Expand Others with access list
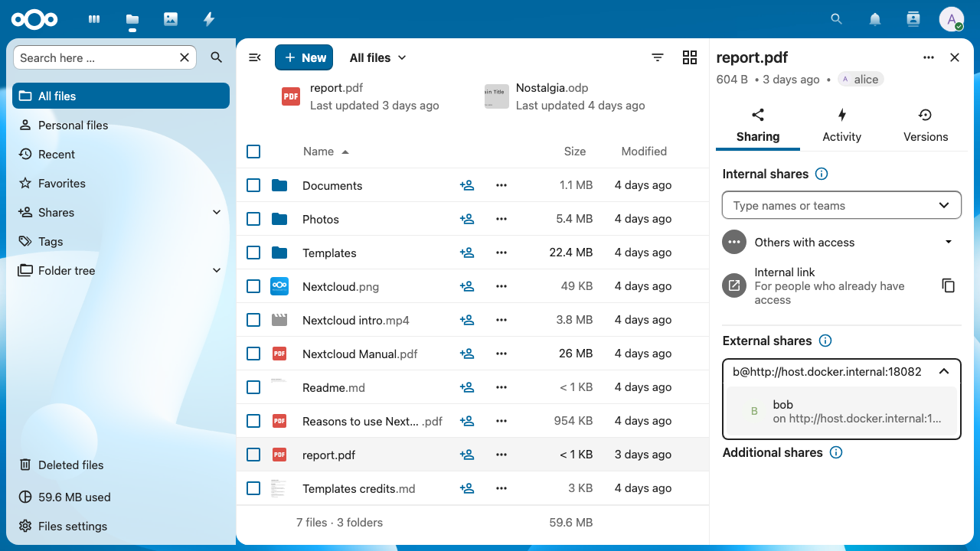This screenshot has height=551, width=980. pyautogui.click(x=949, y=242)
